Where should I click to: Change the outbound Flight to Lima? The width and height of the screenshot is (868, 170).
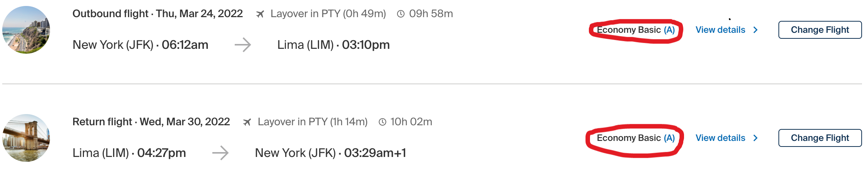[x=820, y=30]
